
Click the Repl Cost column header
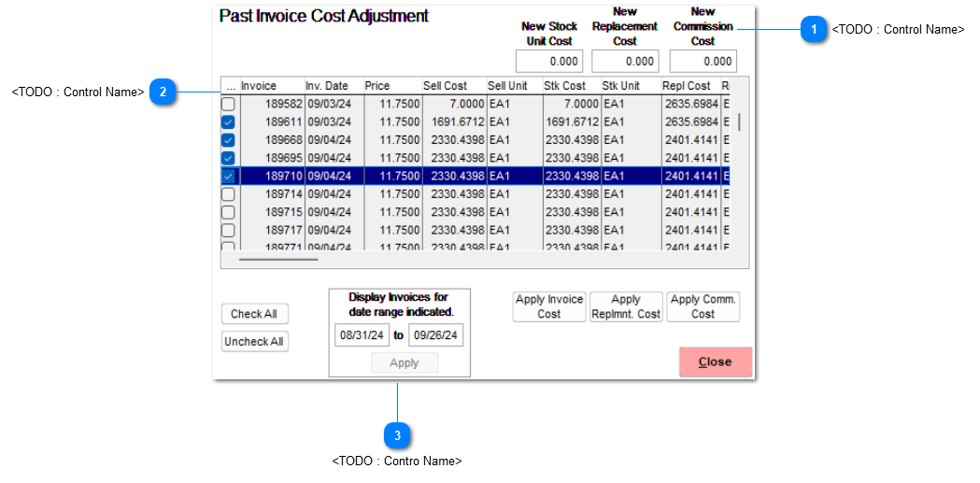[690, 86]
